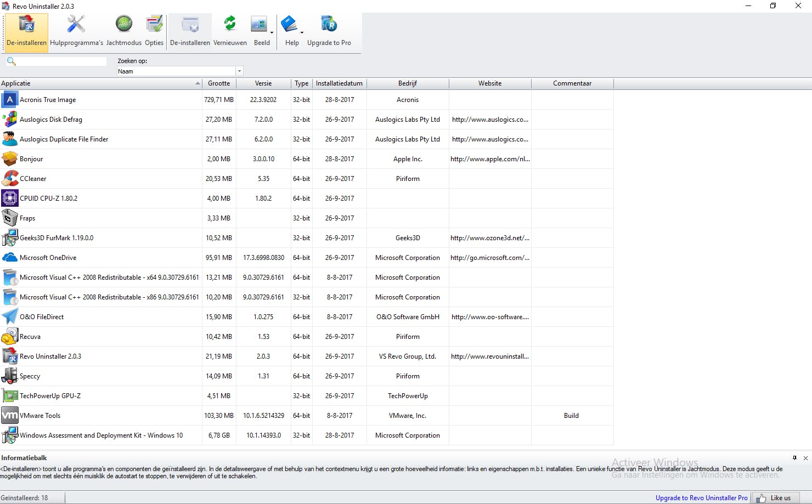
Task: Activate Jachtmodus target icon
Action: (123, 25)
